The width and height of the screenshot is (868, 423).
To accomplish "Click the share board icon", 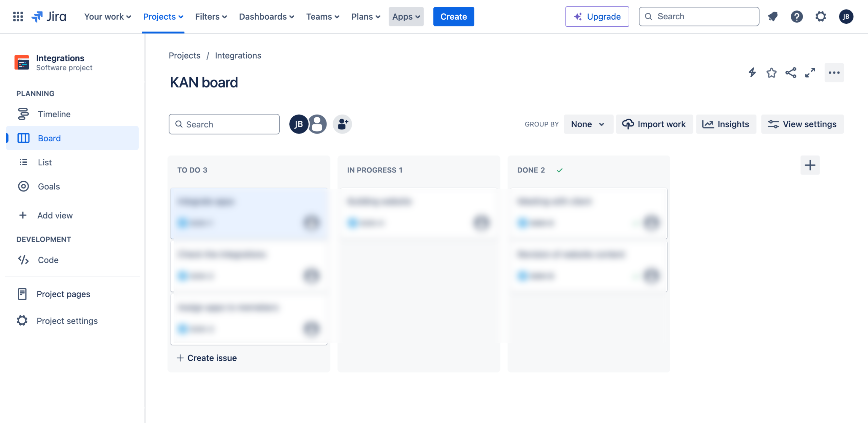I will click(791, 73).
